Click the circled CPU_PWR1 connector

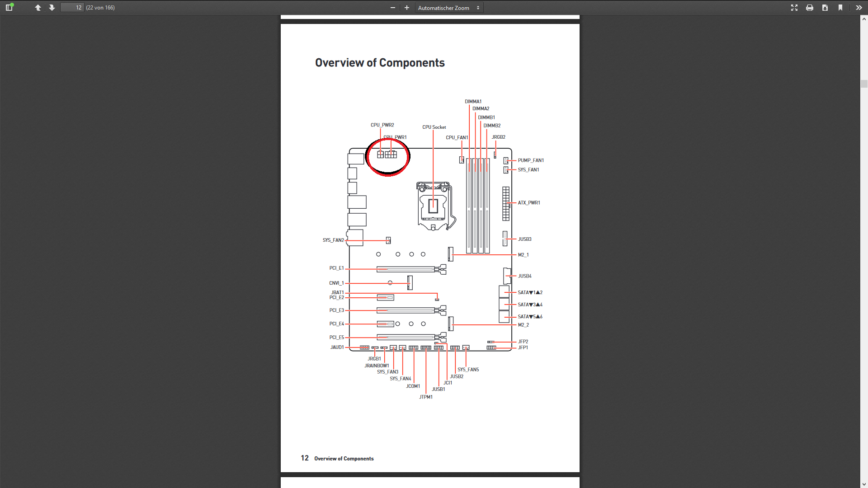pos(391,155)
